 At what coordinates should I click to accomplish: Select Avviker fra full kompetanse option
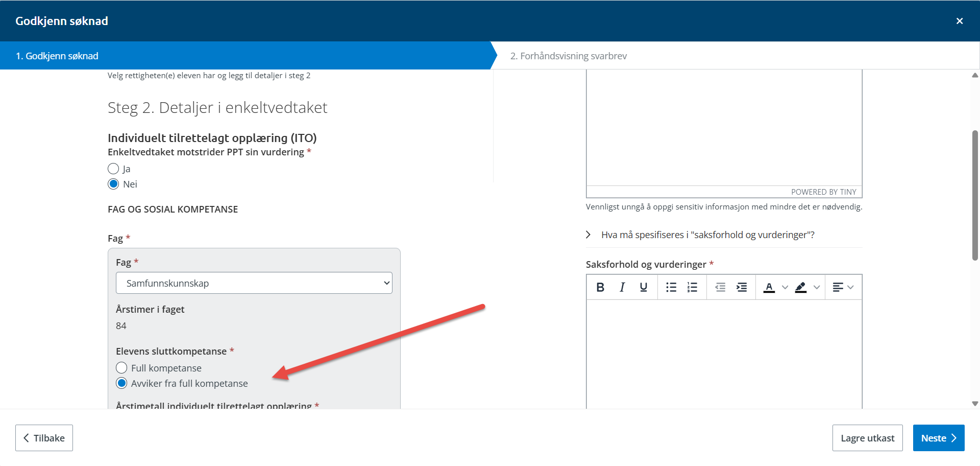point(121,383)
